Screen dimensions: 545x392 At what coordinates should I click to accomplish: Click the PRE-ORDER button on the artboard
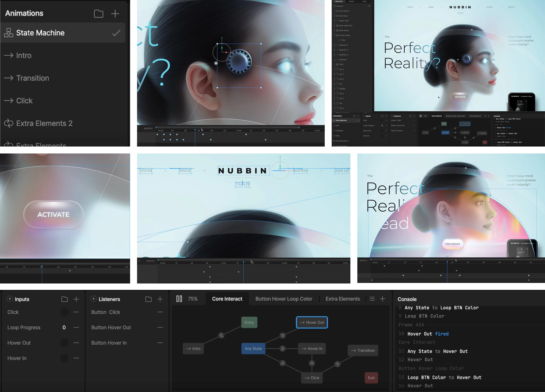tap(452, 244)
